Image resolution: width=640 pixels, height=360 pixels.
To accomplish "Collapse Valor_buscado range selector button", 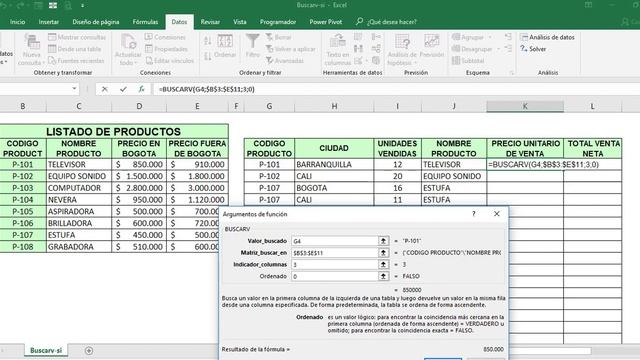I will point(383,241).
